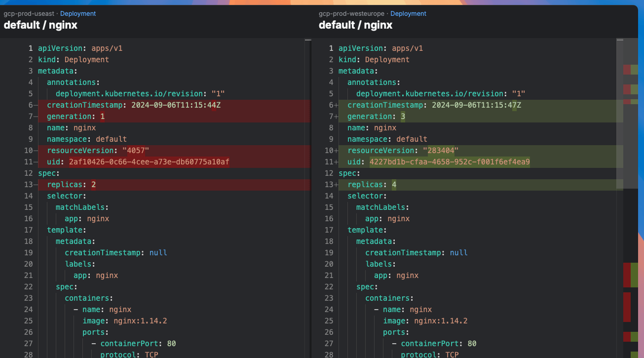Screen dimensions: 644x358
Task: Select the image: nginx:1.14.2 value on the right
Action: (x=440, y=320)
